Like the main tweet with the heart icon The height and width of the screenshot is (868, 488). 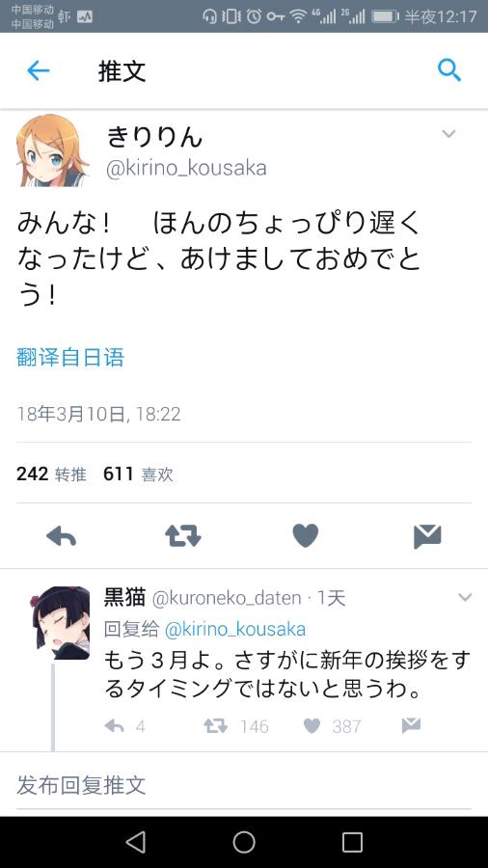pyautogui.click(x=306, y=535)
